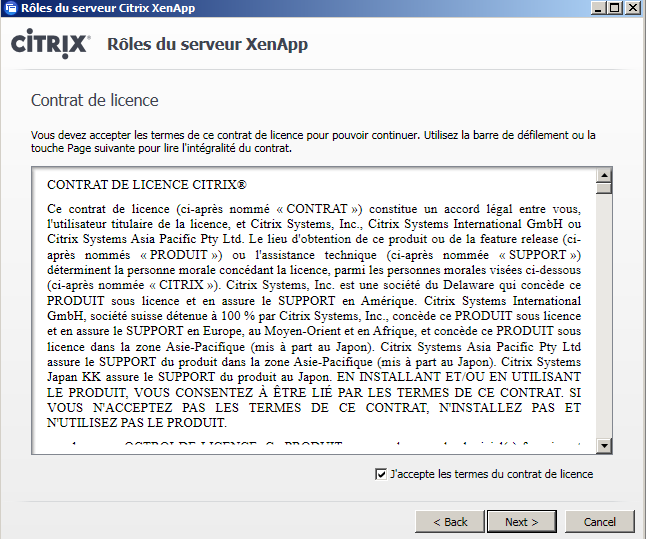Uncheck "J'accepte les termes du contrat de licence"

coord(381,474)
